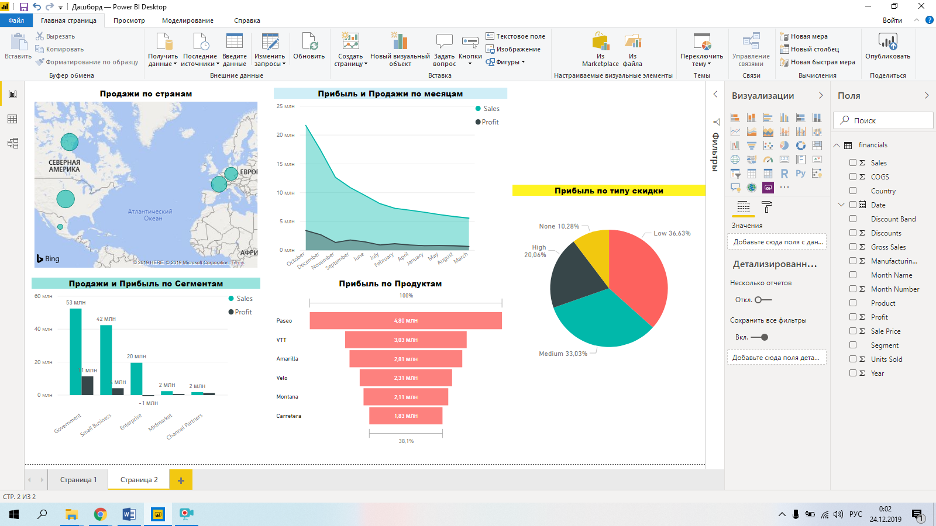The width and height of the screenshot is (936, 526).
Task: Toggle Сохранить все фильтры switch
Action: [x=760, y=337]
